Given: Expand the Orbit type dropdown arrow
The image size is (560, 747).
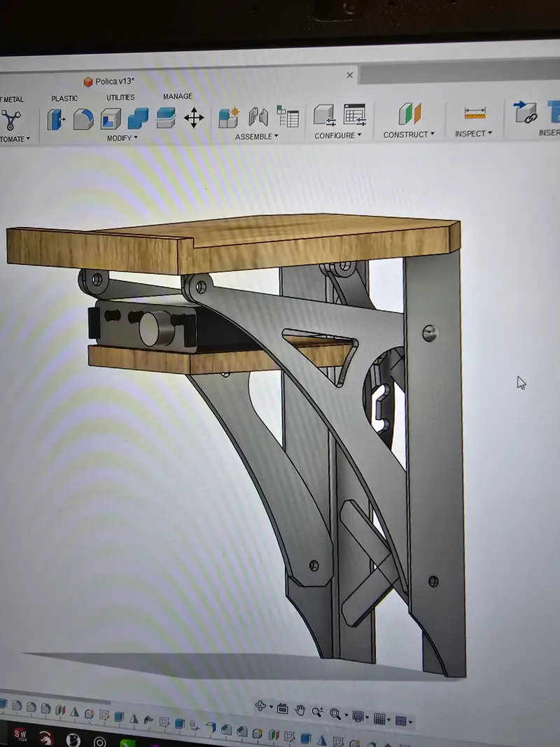Looking at the screenshot, I should pos(271,707).
